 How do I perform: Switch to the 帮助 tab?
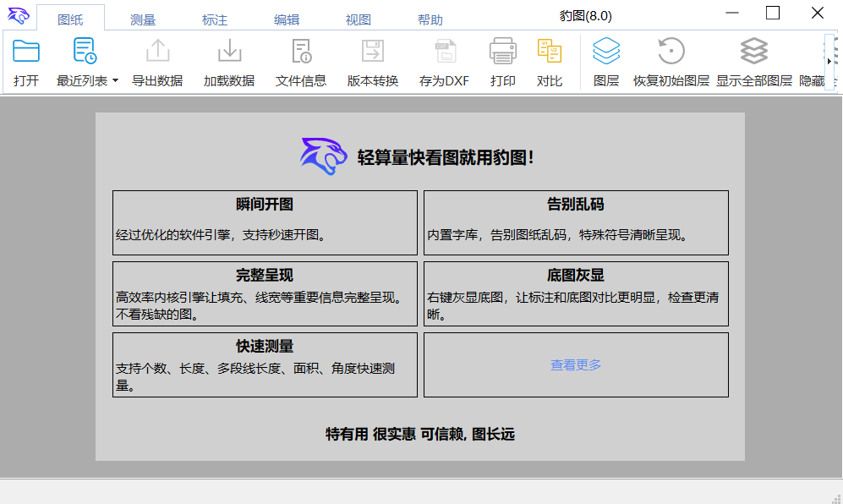coord(430,20)
